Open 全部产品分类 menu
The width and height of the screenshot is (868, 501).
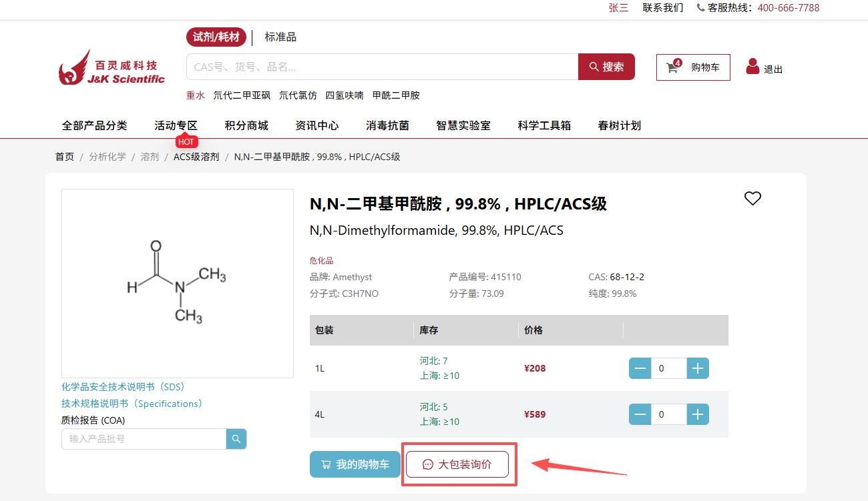(x=94, y=125)
